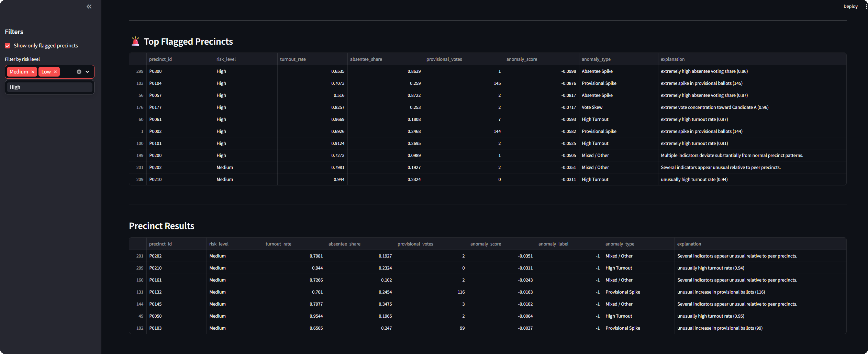This screenshot has height=354, width=868.
Task: Select the P0050 precinct cell
Action: tap(177, 316)
